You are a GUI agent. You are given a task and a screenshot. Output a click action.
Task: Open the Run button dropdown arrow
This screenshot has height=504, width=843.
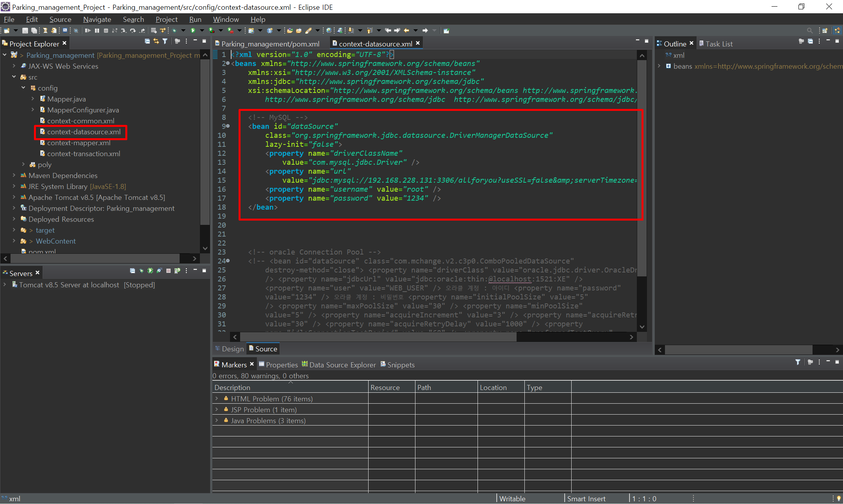pos(202,30)
